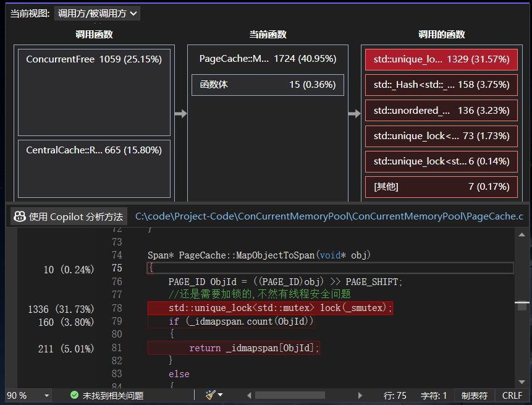Click the 调用函数 column header
The width and height of the screenshot is (532, 405).
94,34
